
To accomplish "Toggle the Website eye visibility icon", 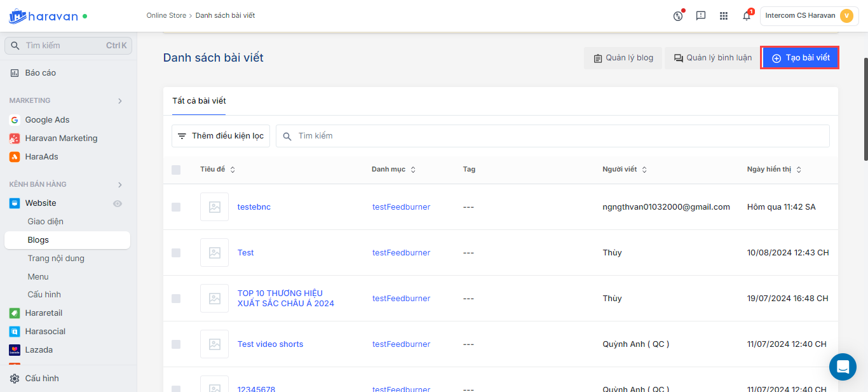I will pyautogui.click(x=118, y=203).
